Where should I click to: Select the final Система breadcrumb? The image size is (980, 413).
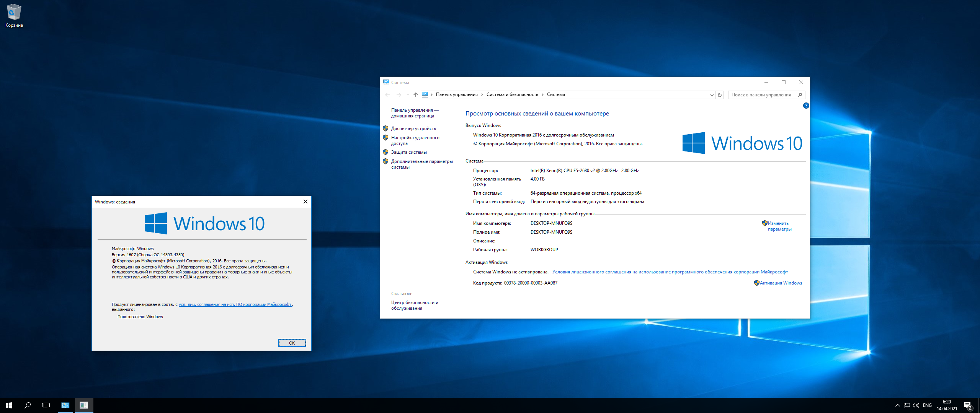click(556, 94)
